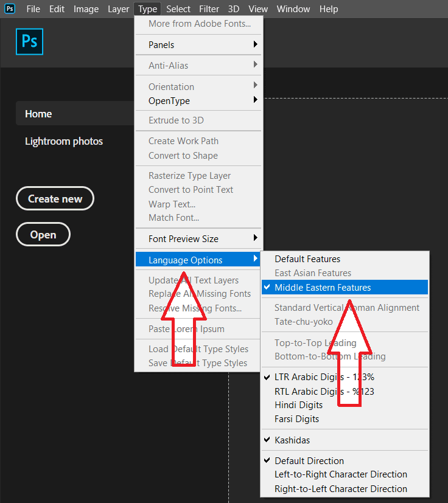
Task: Open the File menu
Action: pos(33,9)
